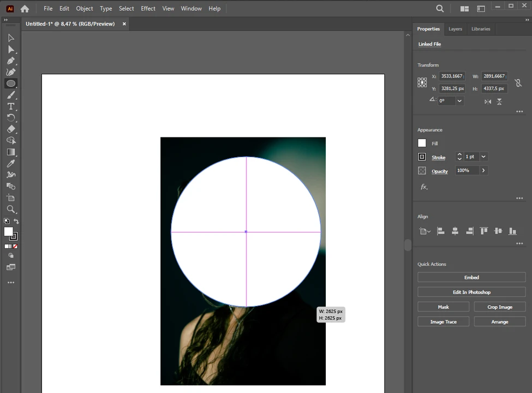Toggle Draw Behind drawing mode
532x393 pixels.
[11, 255]
